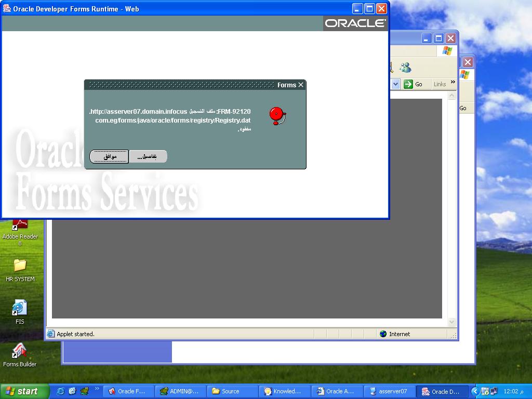Click the Internet zone indicator in status bar
This screenshot has width=532, height=399.
pyautogui.click(x=395, y=334)
